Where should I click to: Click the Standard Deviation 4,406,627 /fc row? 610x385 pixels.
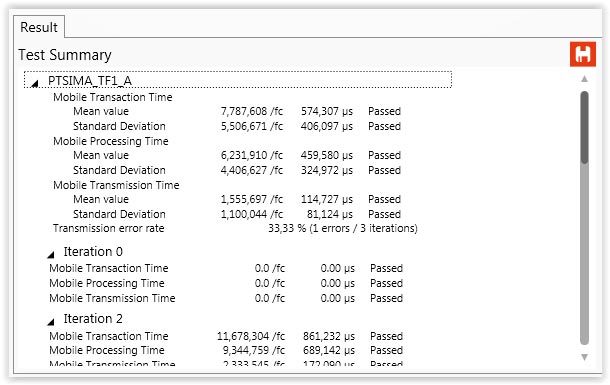[x=237, y=170]
